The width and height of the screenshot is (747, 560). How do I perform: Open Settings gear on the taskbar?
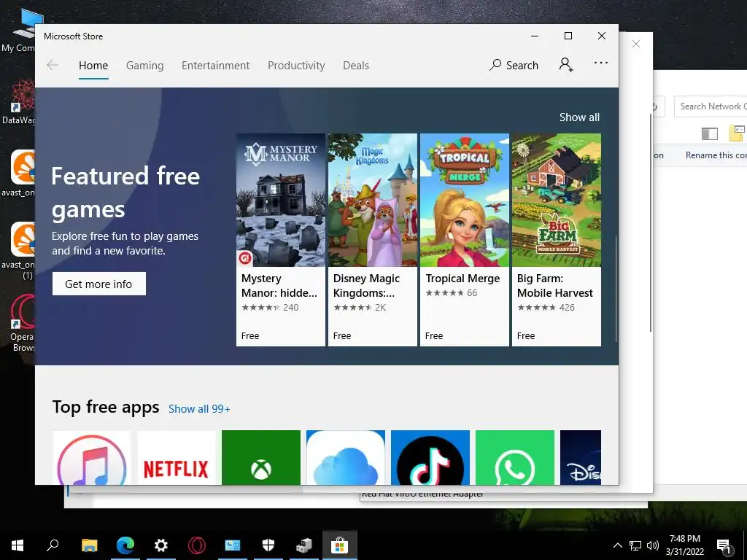[161, 545]
